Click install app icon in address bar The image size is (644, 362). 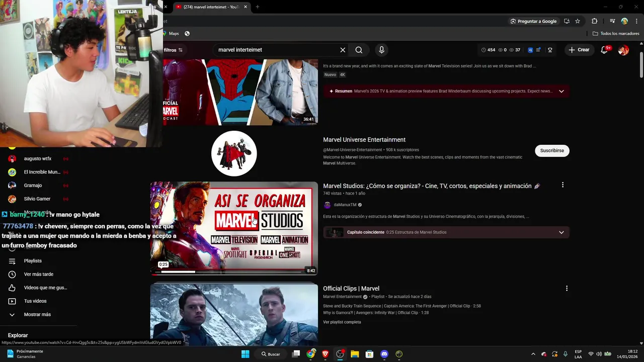(x=567, y=21)
